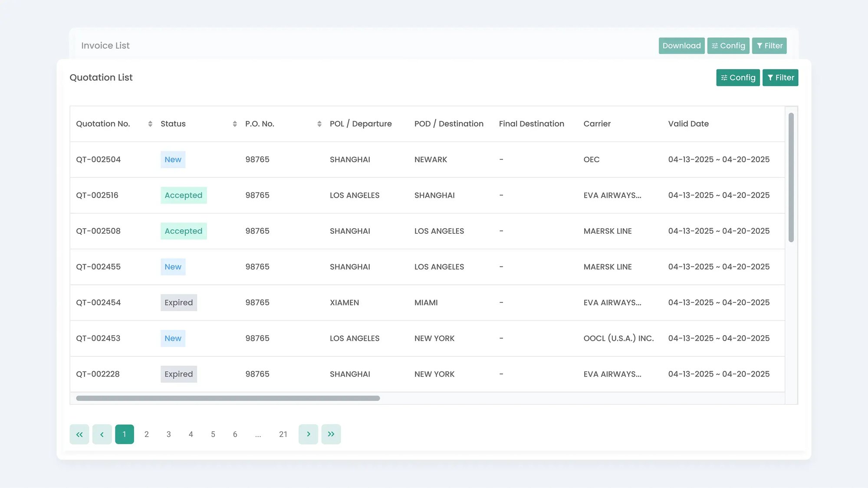
Task: Click Invoice List Config button
Action: tap(728, 46)
